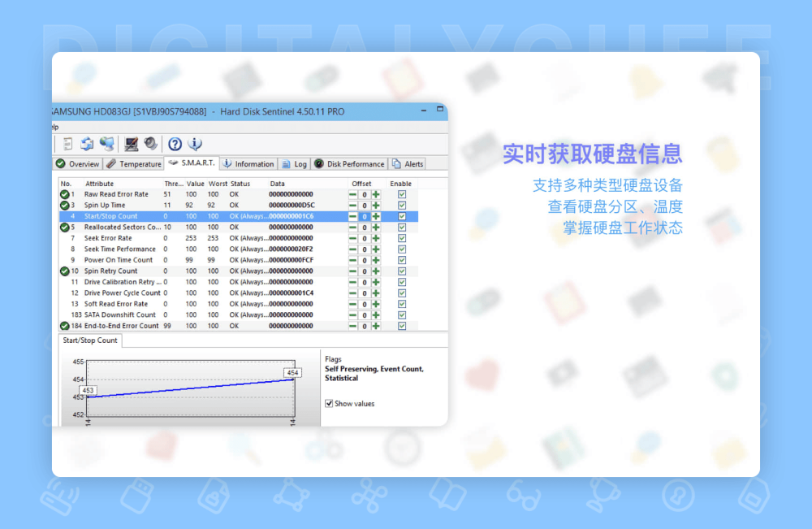Uncheck Enable for Start/Stop Count row

coord(402,216)
